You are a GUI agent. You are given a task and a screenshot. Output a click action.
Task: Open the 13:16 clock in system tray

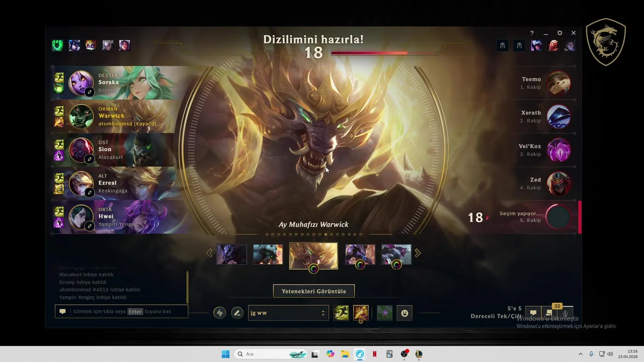pyautogui.click(x=628, y=354)
